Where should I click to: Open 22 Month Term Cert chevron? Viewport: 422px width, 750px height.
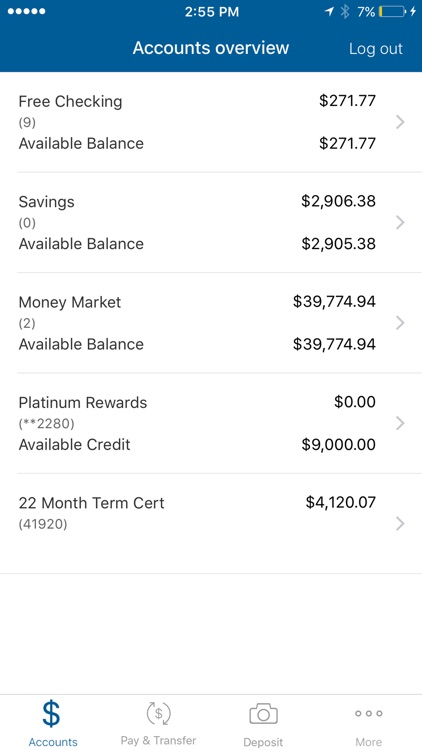[x=400, y=524]
